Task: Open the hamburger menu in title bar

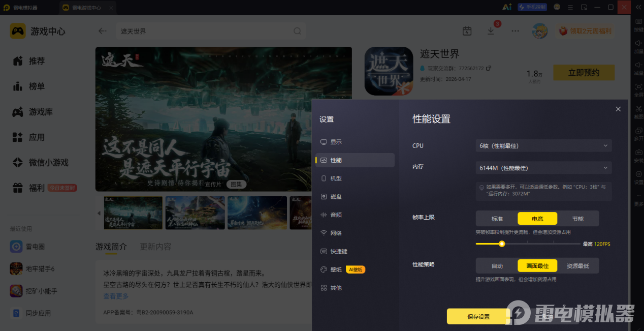Action: (x=570, y=7)
